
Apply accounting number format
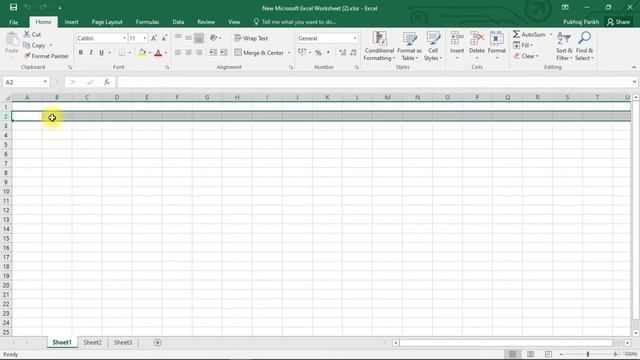302,52
